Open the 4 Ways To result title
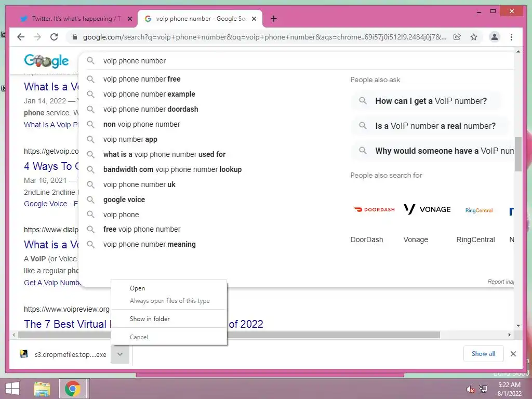 click(x=51, y=166)
